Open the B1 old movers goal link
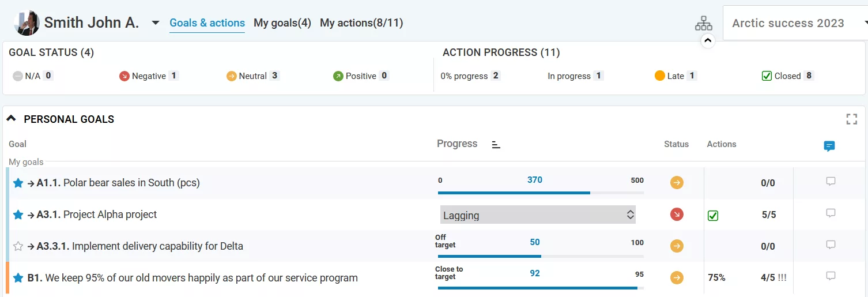This screenshot has width=868, height=297. [x=193, y=278]
